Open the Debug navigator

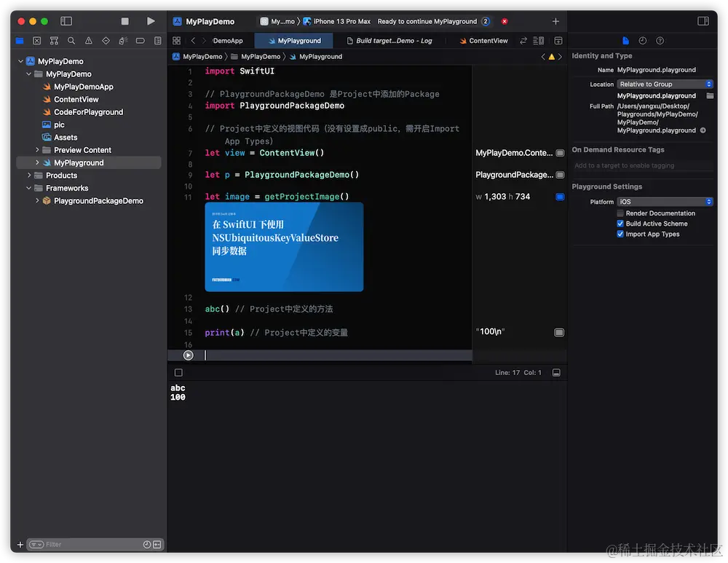coord(122,41)
